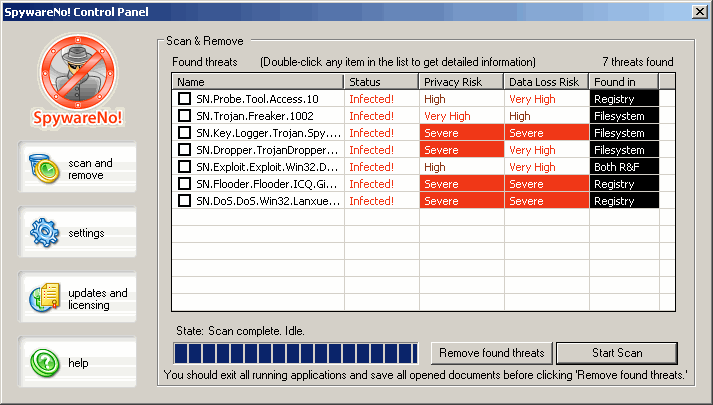This screenshot has width=713, height=405.
Task: Open the help section
Action: [x=77, y=362]
